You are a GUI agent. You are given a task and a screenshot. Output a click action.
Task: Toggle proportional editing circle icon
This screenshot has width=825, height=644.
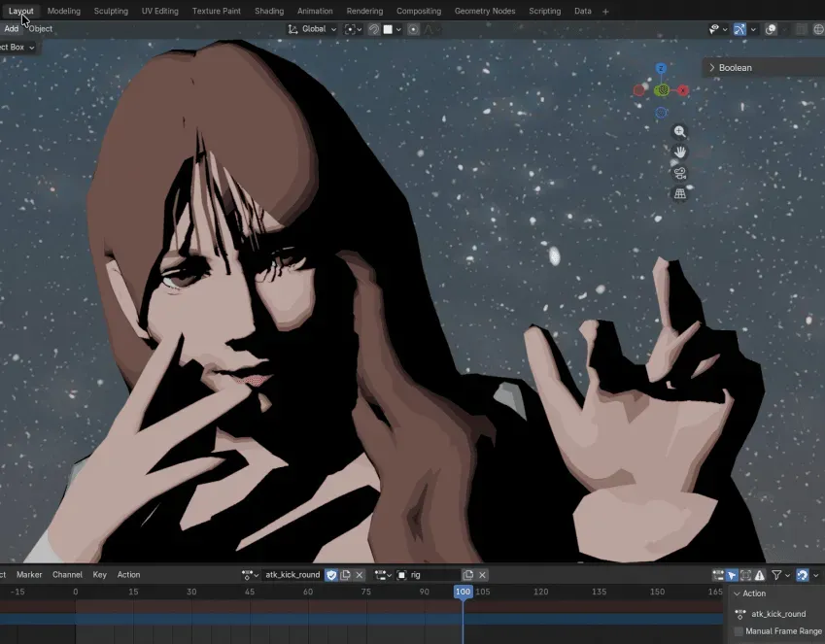(414, 29)
